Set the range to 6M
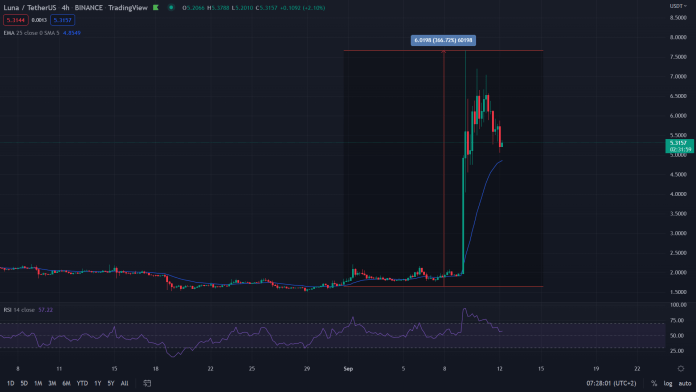 [x=66, y=383]
